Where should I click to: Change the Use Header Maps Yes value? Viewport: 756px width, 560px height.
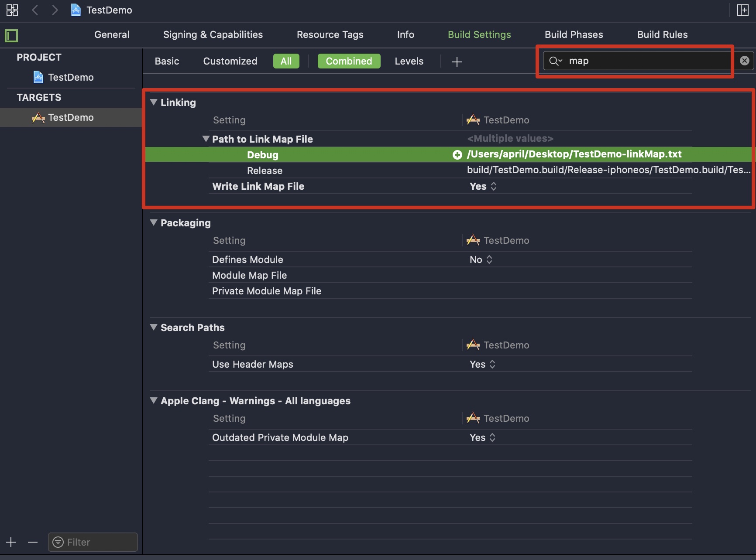click(x=482, y=364)
